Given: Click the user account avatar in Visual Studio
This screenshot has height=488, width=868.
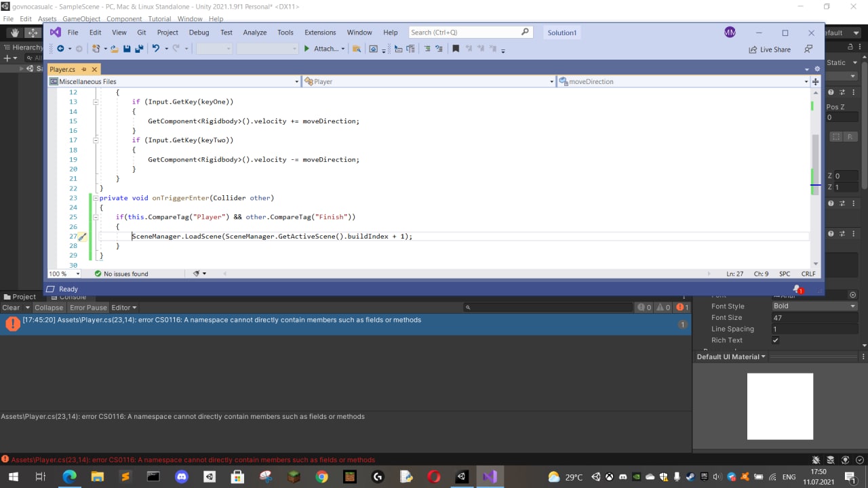Looking at the screenshot, I should click(x=730, y=32).
